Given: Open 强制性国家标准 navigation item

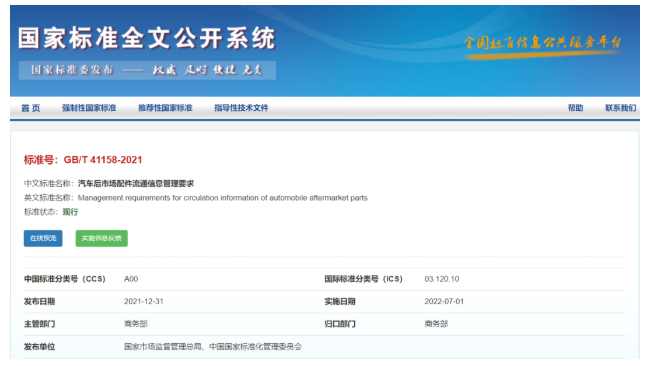Looking at the screenshot, I should (89, 108).
